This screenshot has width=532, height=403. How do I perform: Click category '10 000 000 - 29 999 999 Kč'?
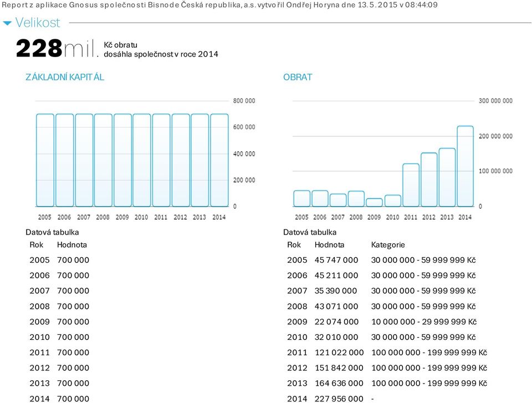coord(424,322)
